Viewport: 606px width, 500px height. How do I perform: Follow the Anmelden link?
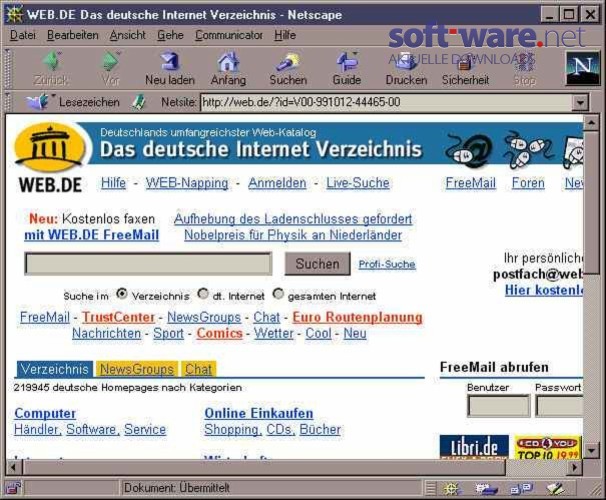click(277, 183)
